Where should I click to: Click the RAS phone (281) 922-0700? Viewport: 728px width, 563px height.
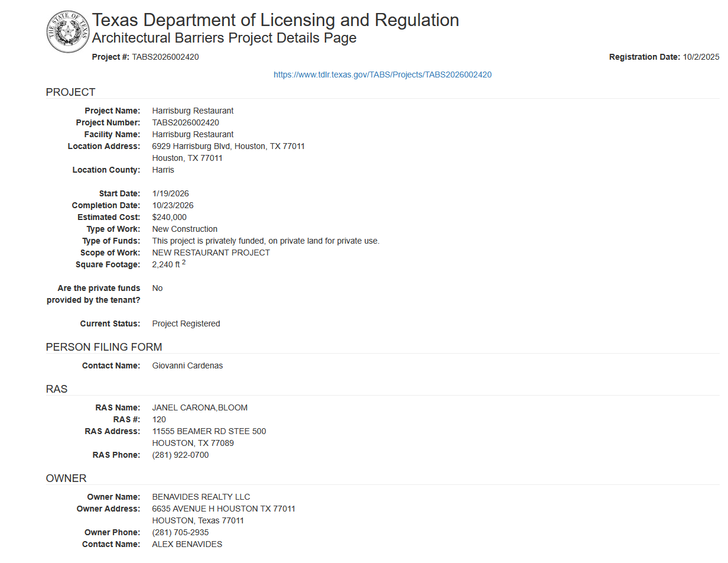(x=181, y=455)
